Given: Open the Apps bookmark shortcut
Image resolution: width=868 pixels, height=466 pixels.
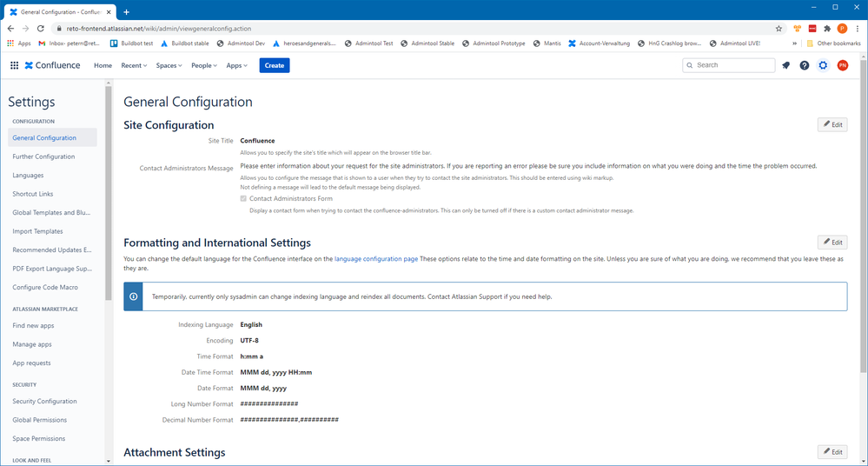Looking at the screenshot, I should (x=19, y=43).
